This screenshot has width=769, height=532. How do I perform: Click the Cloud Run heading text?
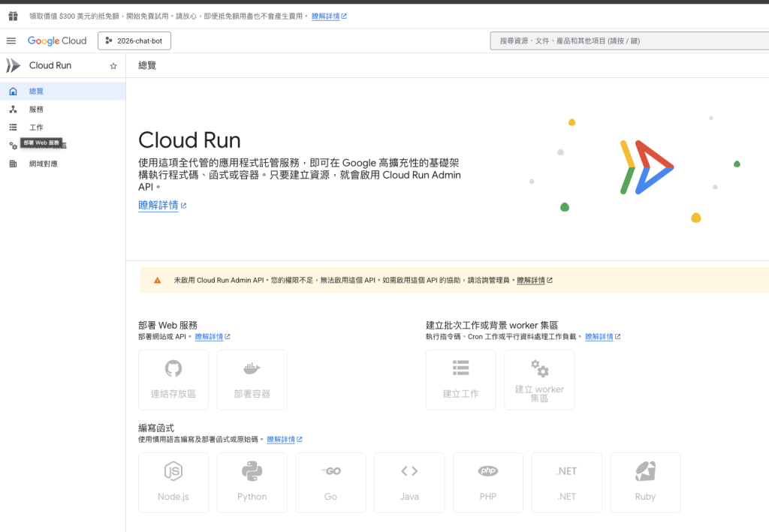[x=189, y=140]
